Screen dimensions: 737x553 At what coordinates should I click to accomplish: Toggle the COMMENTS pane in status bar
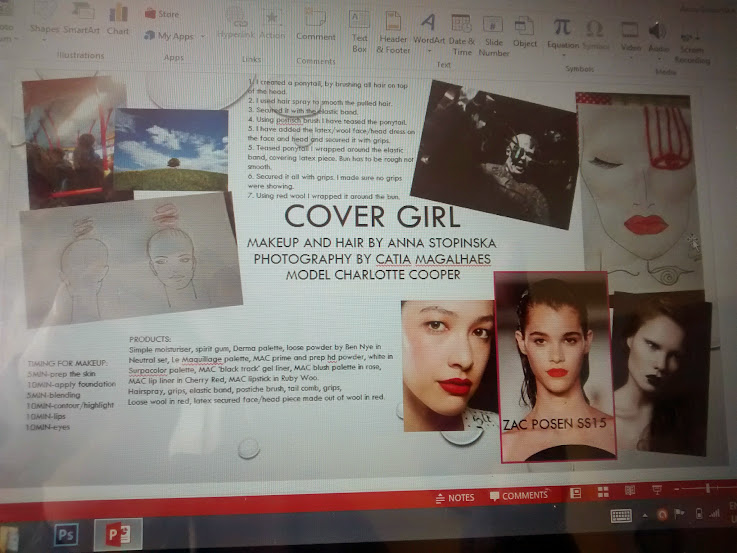pyautogui.click(x=518, y=496)
